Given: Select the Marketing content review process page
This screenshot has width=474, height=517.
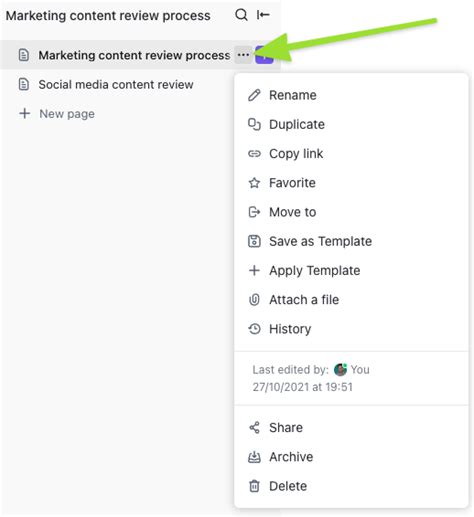Looking at the screenshot, I should [x=134, y=55].
